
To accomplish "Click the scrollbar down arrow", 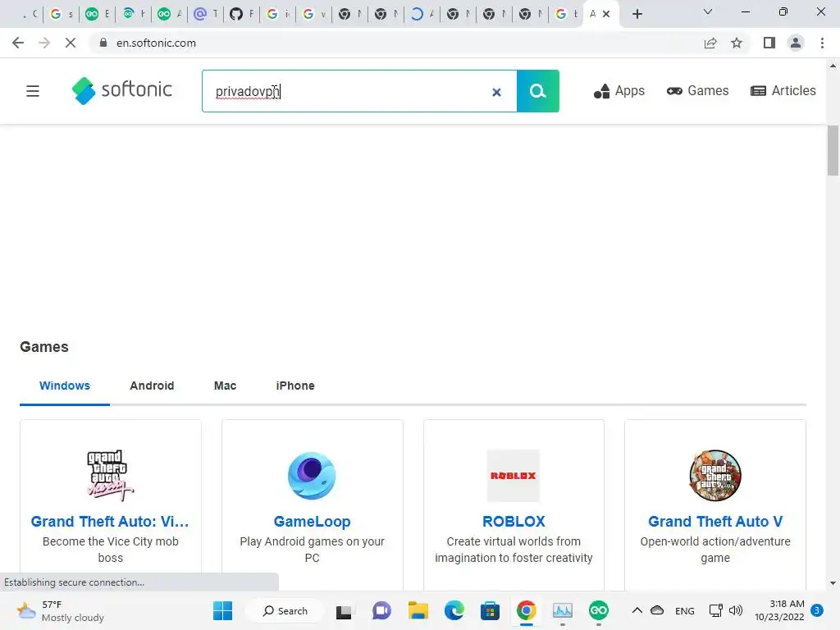I will [x=833, y=583].
